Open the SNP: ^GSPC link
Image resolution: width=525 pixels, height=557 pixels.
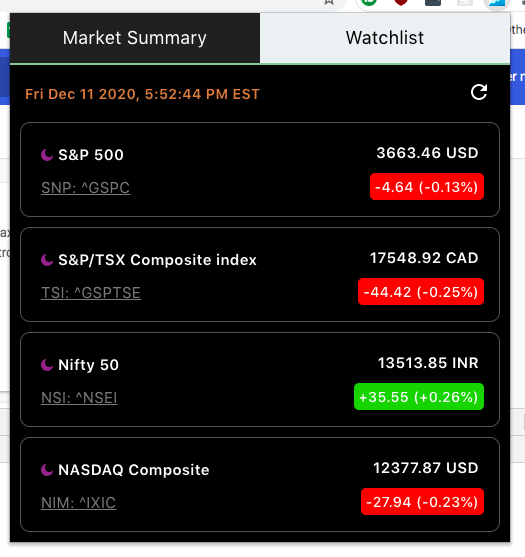pos(86,188)
